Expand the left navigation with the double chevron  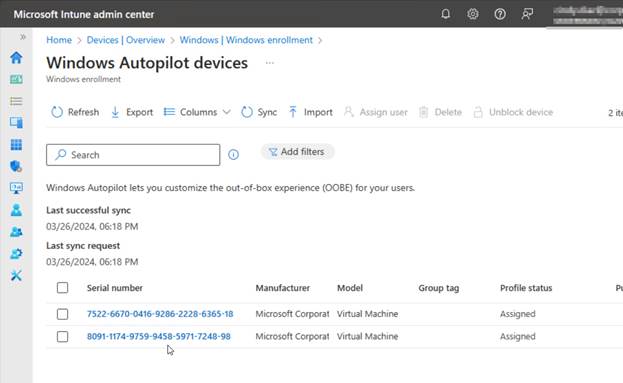[23, 37]
